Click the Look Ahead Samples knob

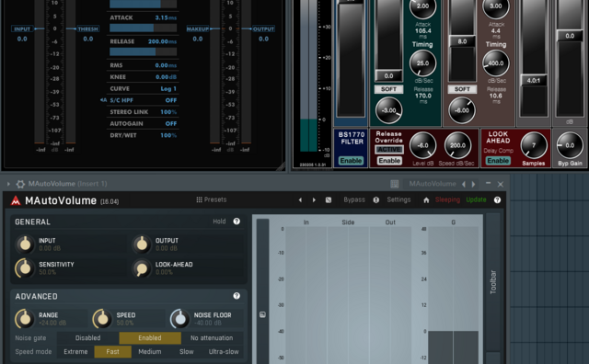point(534,145)
